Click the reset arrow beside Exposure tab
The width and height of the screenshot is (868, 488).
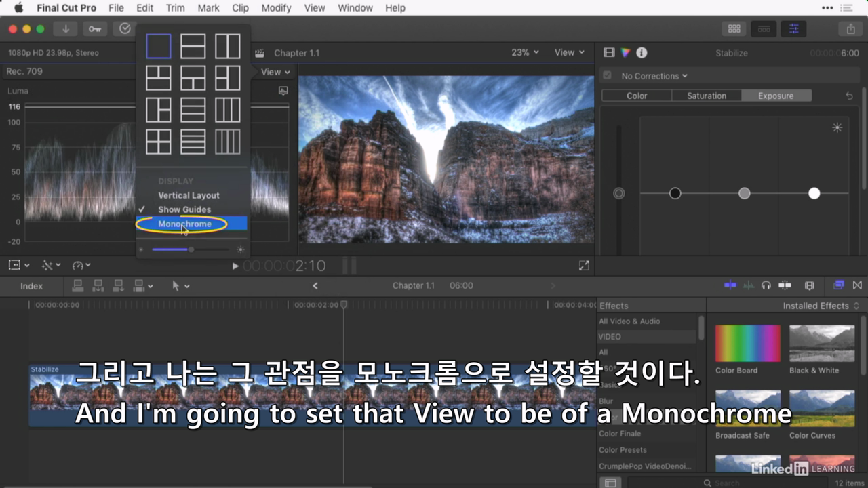[x=849, y=96]
